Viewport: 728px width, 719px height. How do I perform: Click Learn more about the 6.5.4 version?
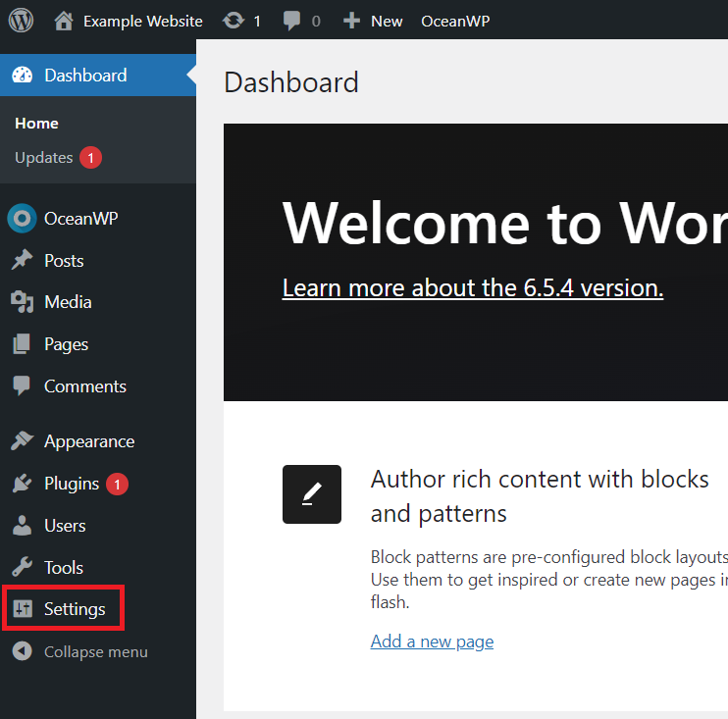pos(473,288)
